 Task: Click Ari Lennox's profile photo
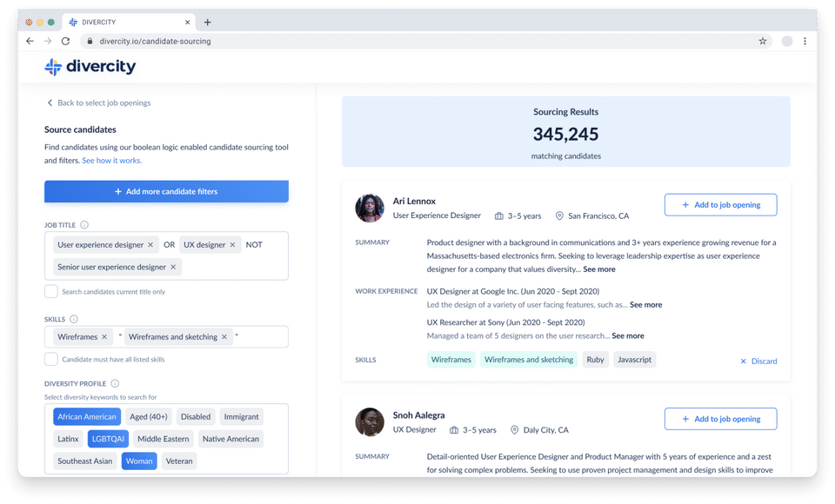[x=370, y=208]
